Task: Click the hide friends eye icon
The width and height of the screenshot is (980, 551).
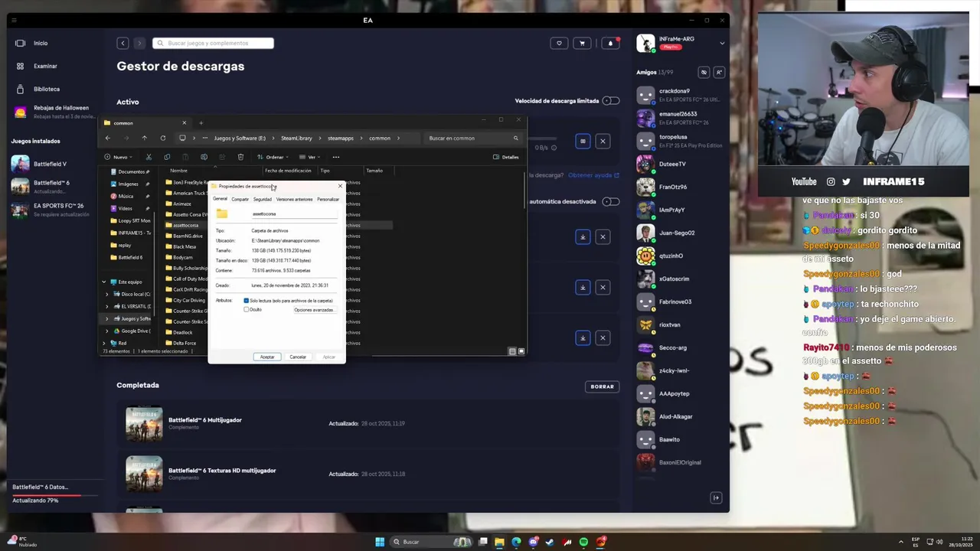Action: coord(704,72)
